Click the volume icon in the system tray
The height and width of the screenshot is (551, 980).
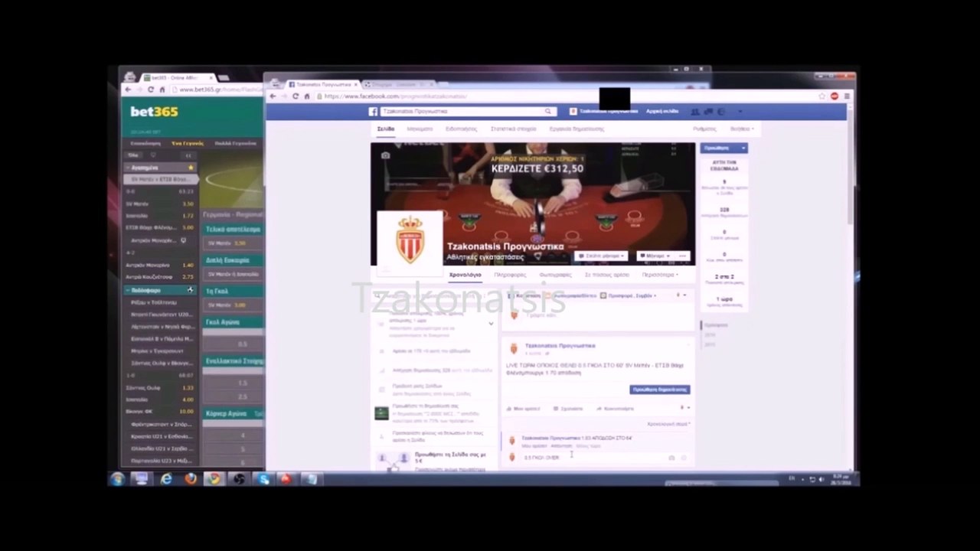[x=821, y=479]
